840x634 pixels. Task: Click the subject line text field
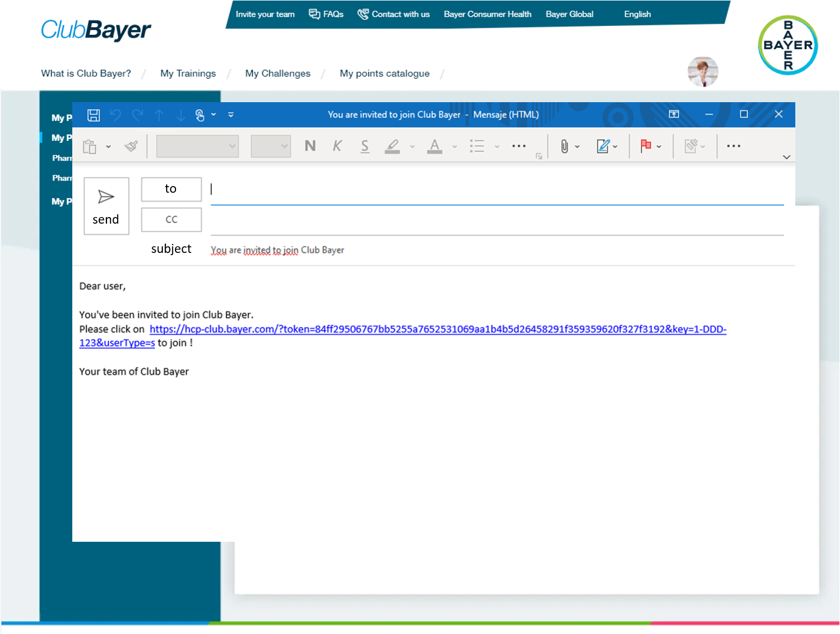coord(497,250)
